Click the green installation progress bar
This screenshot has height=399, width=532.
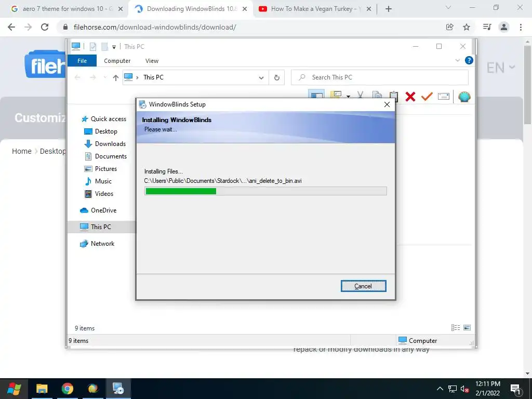pos(181,191)
